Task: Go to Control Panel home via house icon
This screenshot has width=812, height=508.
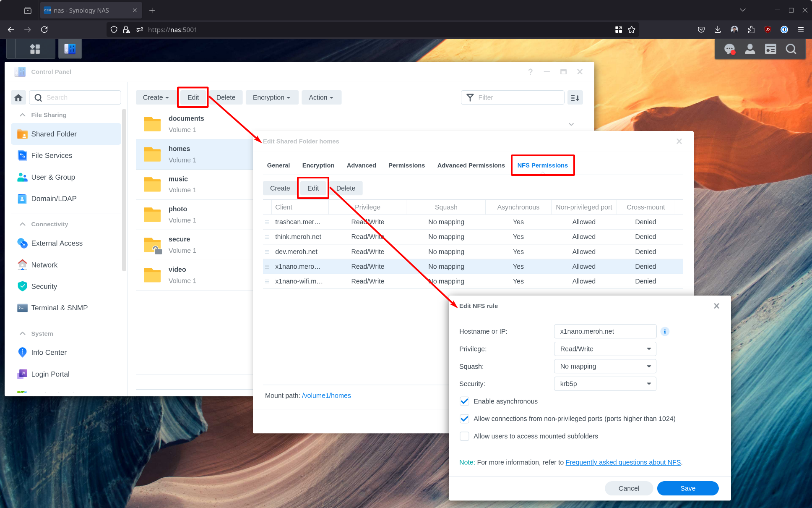Action: [x=18, y=97]
